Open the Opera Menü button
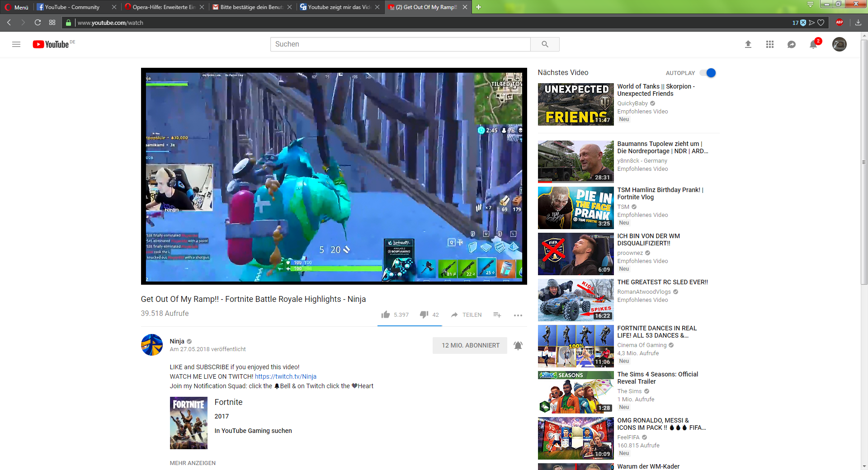868x470 pixels. (17, 7)
